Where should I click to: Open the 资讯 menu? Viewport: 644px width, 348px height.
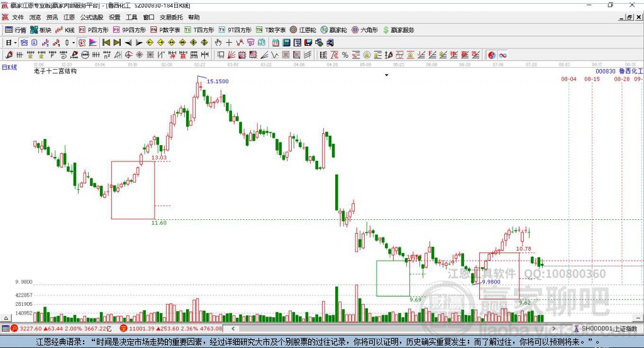(52, 17)
